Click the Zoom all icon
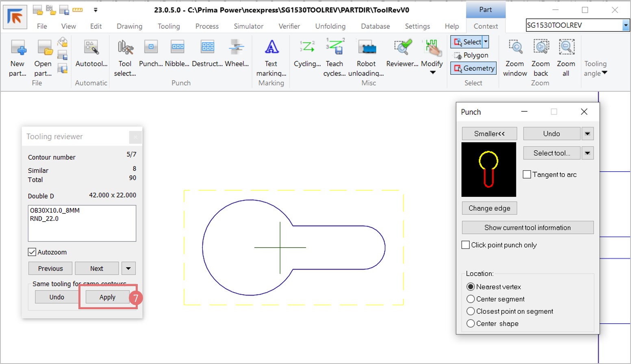The width and height of the screenshot is (631, 364). click(x=566, y=48)
